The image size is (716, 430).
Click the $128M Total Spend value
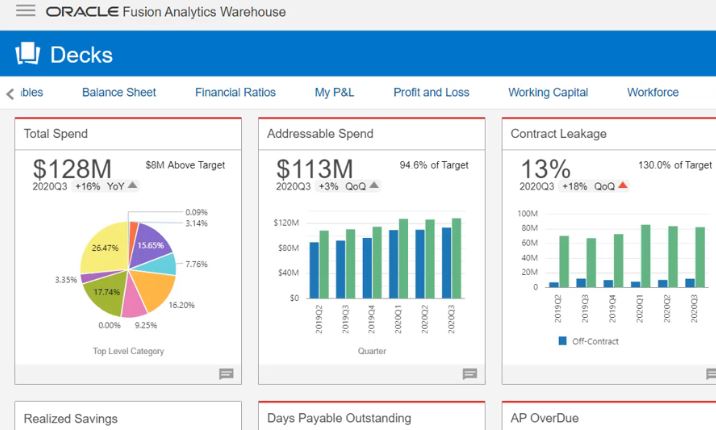[72, 168]
